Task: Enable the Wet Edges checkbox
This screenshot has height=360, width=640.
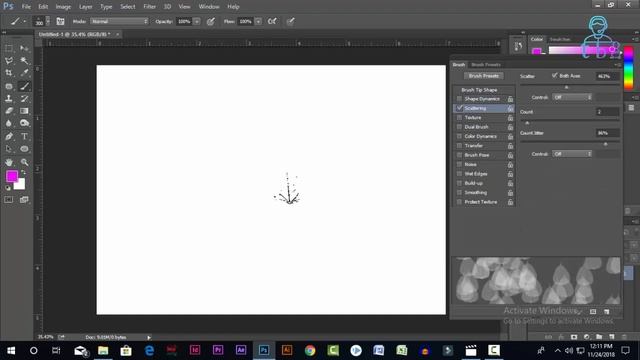Action: coord(459,174)
